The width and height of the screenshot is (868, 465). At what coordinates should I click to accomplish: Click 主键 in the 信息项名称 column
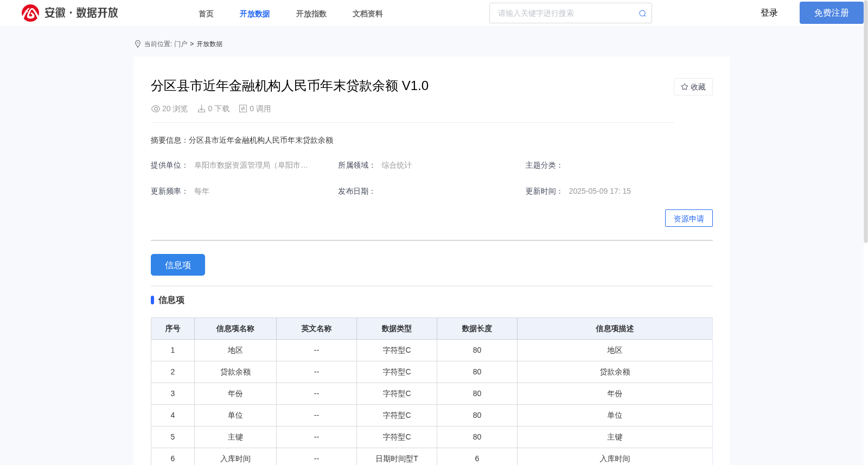[x=235, y=437]
